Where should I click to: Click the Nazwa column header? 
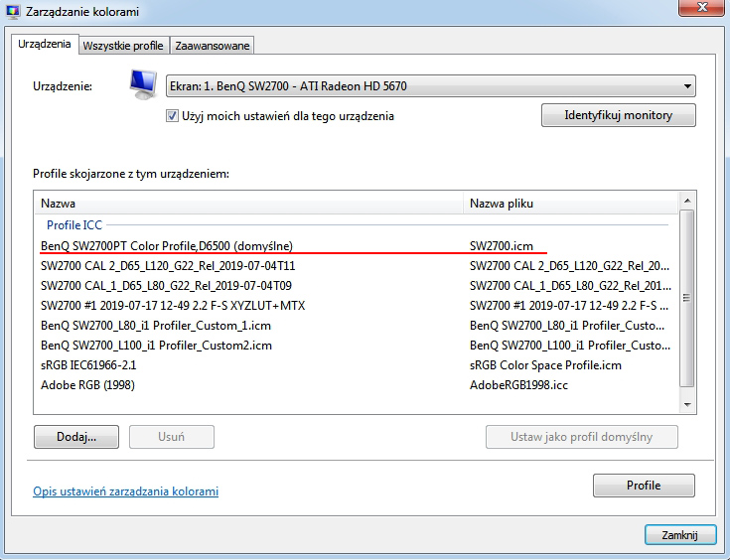[249, 204]
